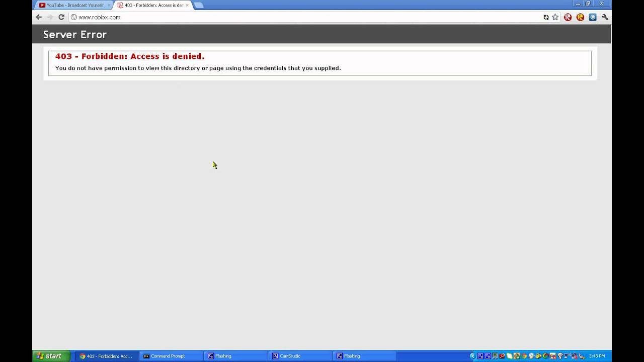Click the red and white R extension icon
Viewport: 644px width, 362px height.
click(568, 17)
